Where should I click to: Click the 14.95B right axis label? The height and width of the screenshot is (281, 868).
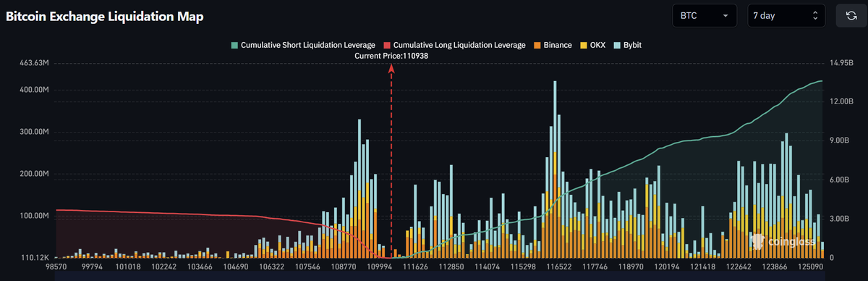coord(842,63)
